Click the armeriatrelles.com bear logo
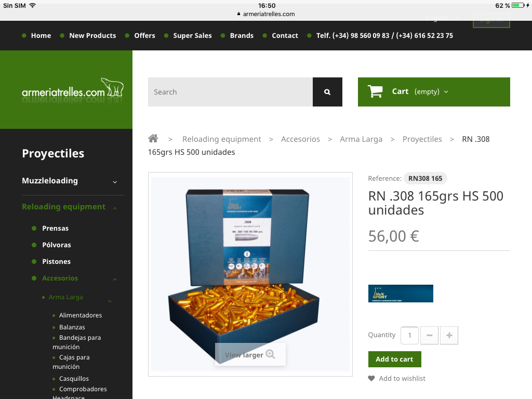This screenshot has width=532, height=399. click(x=73, y=88)
